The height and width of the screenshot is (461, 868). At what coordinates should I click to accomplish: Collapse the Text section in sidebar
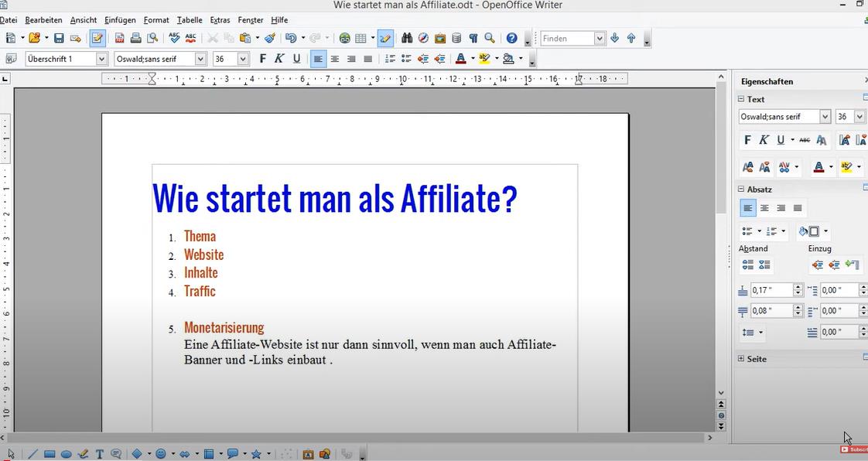[741, 99]
